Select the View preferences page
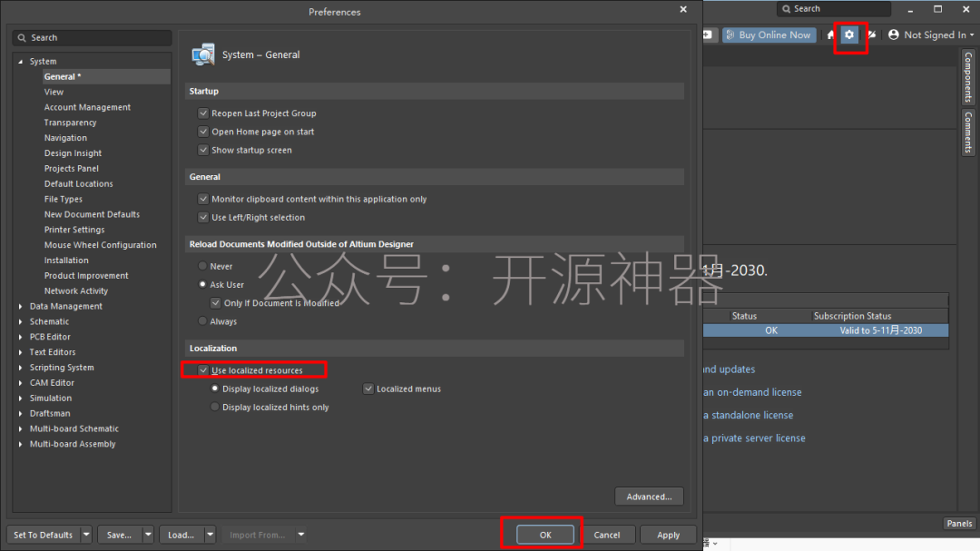 (54, 92)
